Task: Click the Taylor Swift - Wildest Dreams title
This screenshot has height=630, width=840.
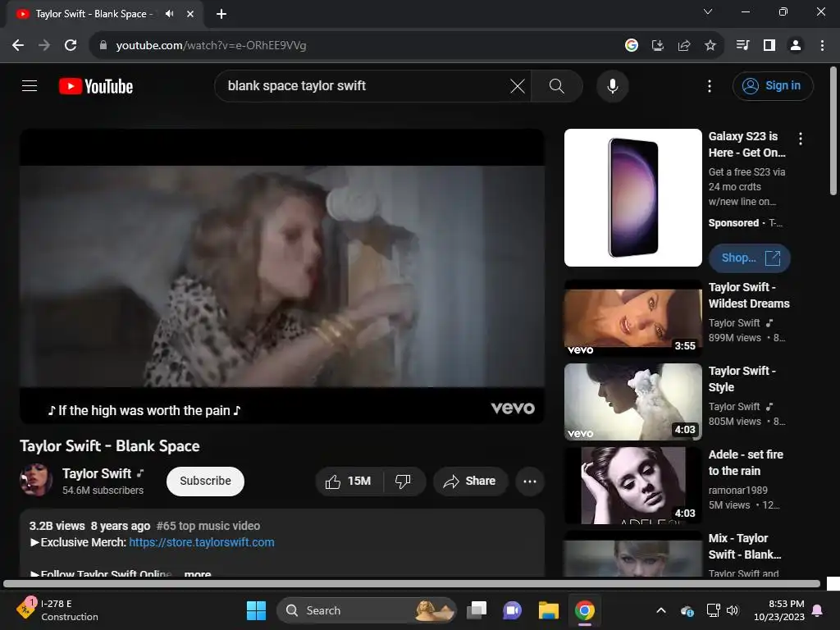Action: coord(749,295)
